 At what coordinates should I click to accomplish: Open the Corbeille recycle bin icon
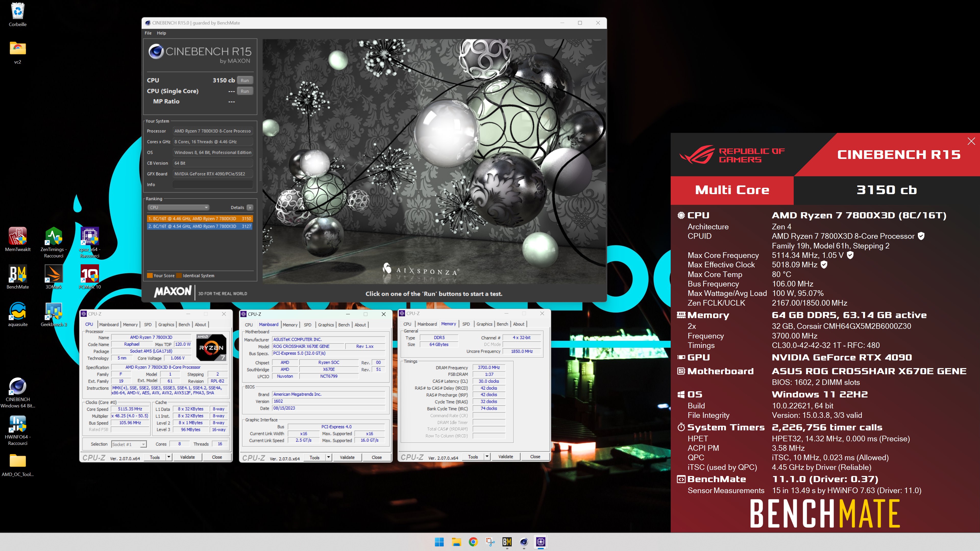18,11
